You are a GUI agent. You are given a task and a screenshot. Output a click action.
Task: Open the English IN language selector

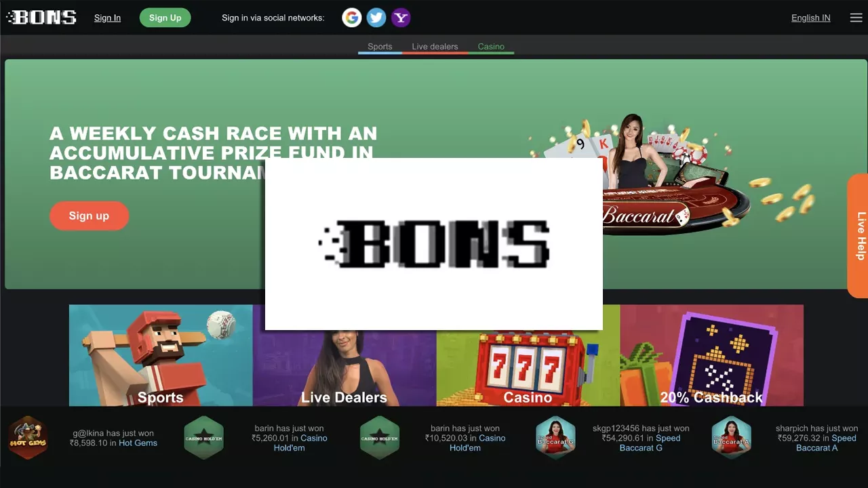click(811, 18)
